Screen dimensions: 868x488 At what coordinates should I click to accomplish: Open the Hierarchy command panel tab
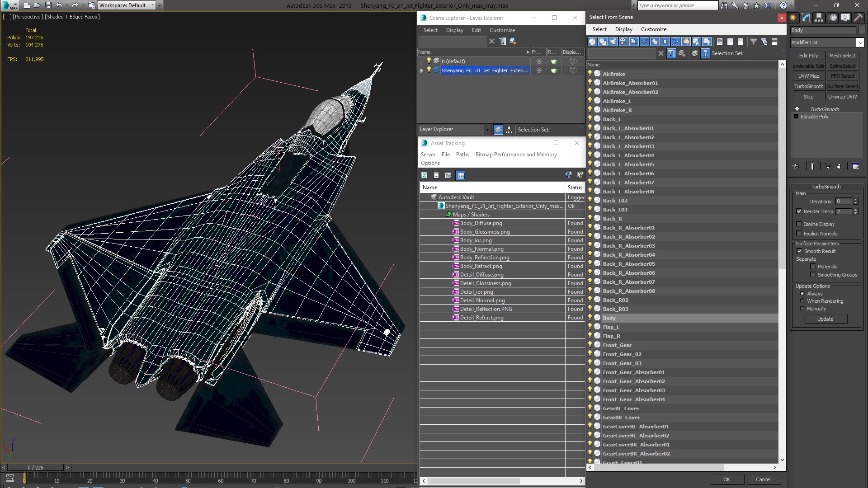click(819, 18)
